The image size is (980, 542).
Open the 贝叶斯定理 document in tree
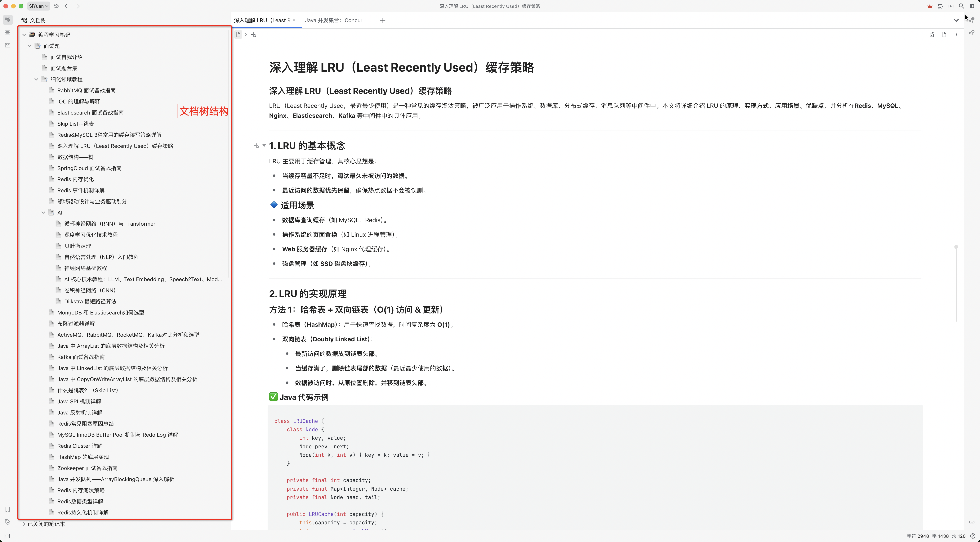click(x=78, y=246)
